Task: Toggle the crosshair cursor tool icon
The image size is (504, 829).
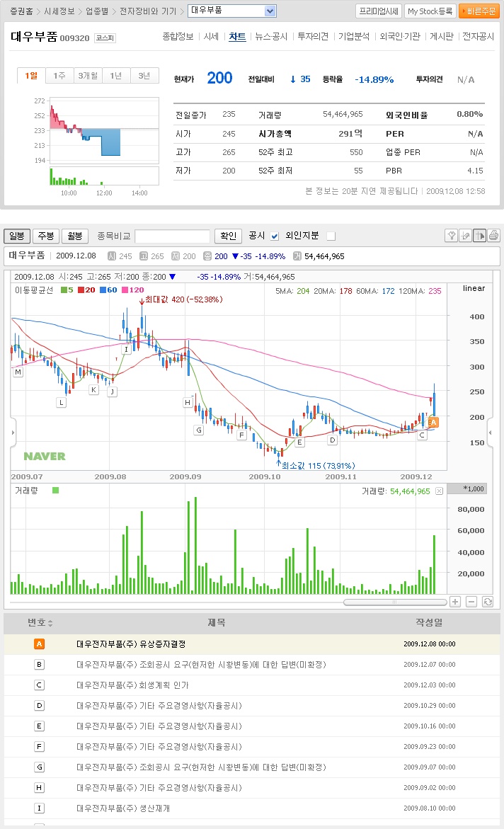Action: pyautogui.click(x=480, y=235)
